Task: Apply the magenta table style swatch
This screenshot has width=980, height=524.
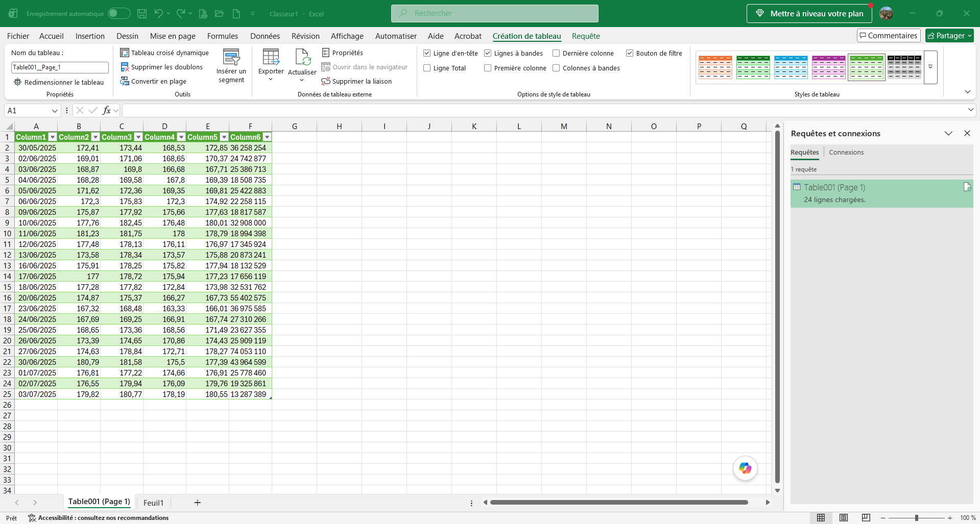Action: [828, 67]
